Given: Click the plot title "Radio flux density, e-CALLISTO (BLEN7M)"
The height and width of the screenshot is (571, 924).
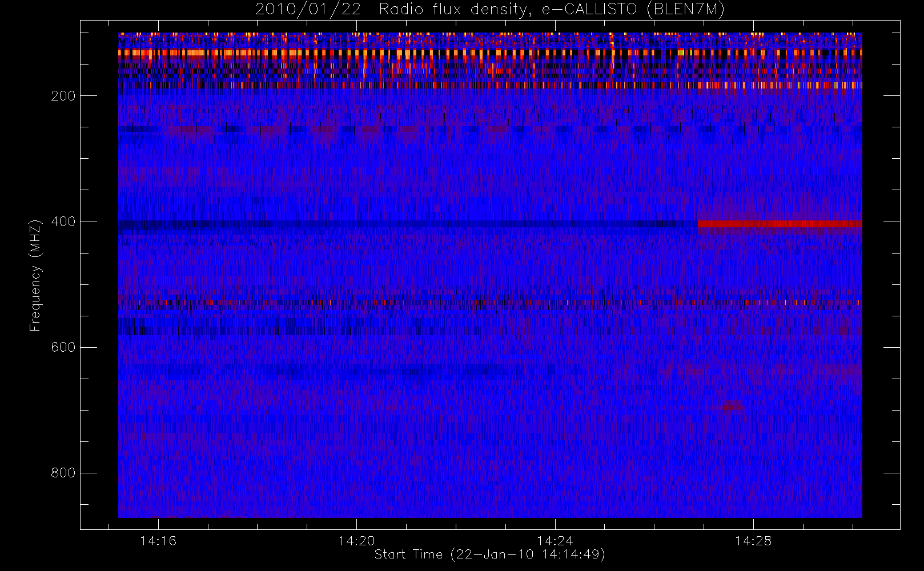Looking at the screenshot, I should point(552,10).
